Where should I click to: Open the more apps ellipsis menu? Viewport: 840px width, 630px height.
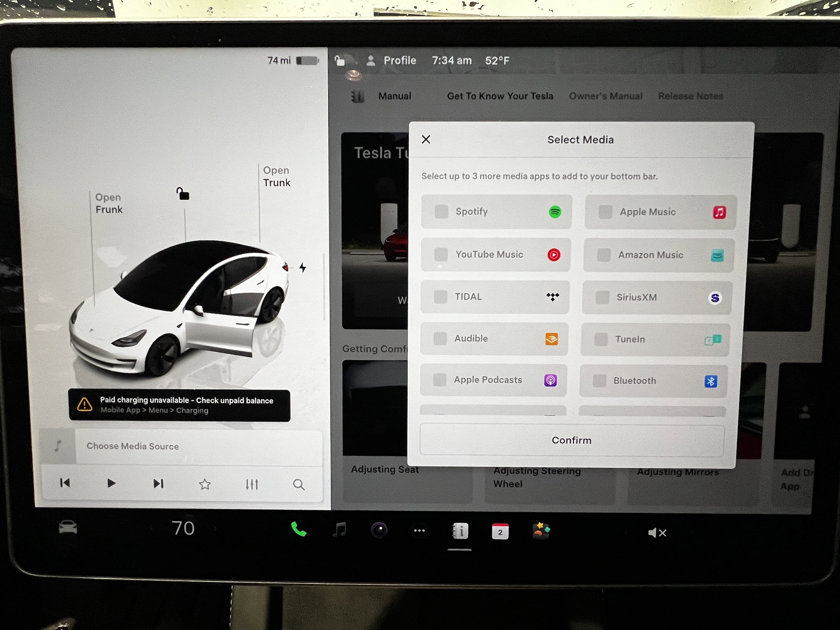click(x=419, y=531)
